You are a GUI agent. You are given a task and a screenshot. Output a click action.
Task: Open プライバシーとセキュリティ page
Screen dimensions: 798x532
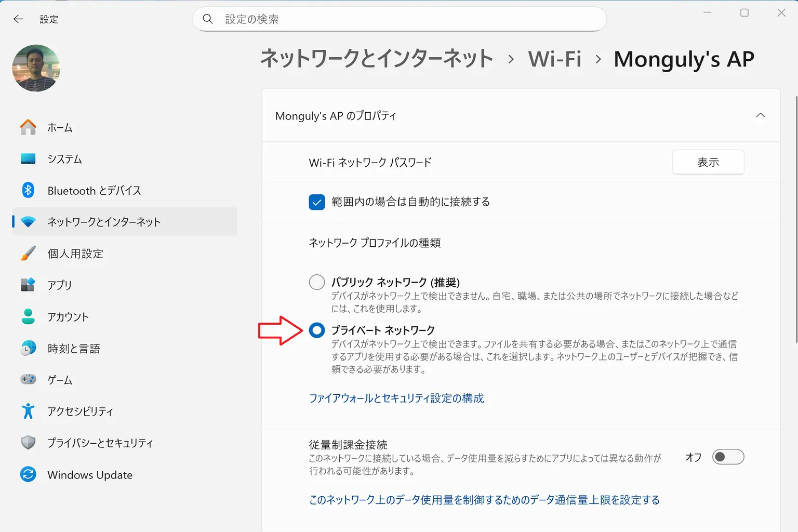tap(125, 443)
